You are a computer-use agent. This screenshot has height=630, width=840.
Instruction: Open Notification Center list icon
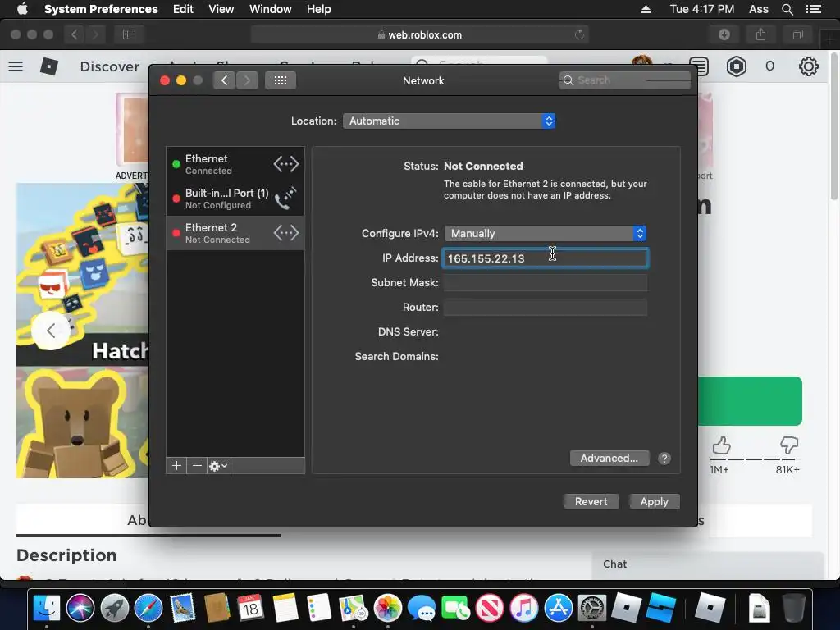coord(813,9)
